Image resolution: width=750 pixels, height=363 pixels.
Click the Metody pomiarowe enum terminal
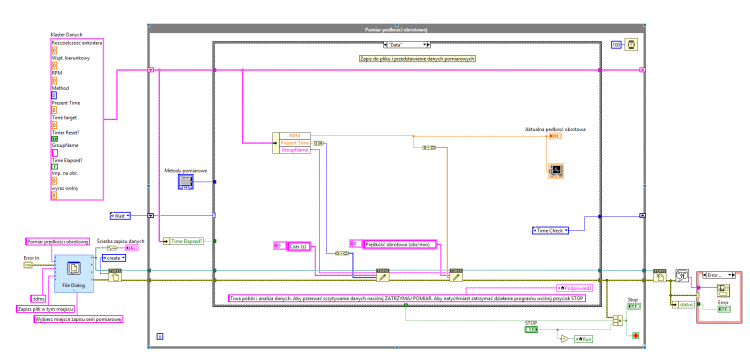186,182
